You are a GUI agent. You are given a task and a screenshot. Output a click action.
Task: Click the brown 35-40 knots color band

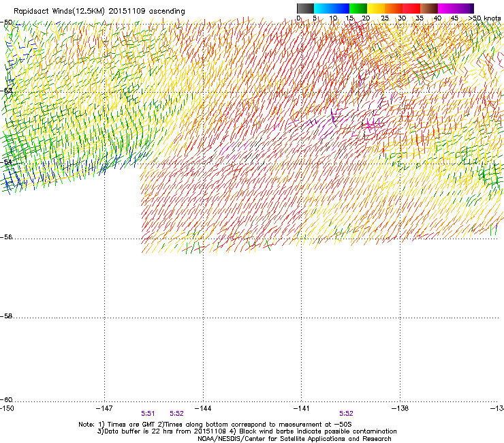tap(429, 8)
